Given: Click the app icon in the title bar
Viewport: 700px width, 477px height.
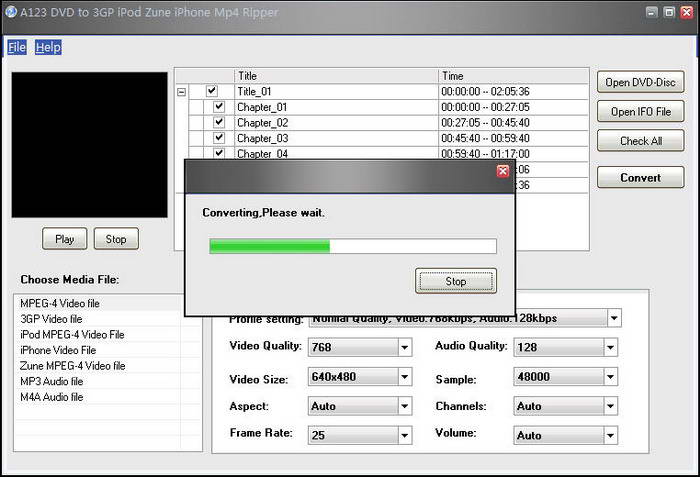Looking at the screenshot, I should (x=11, y=12).
